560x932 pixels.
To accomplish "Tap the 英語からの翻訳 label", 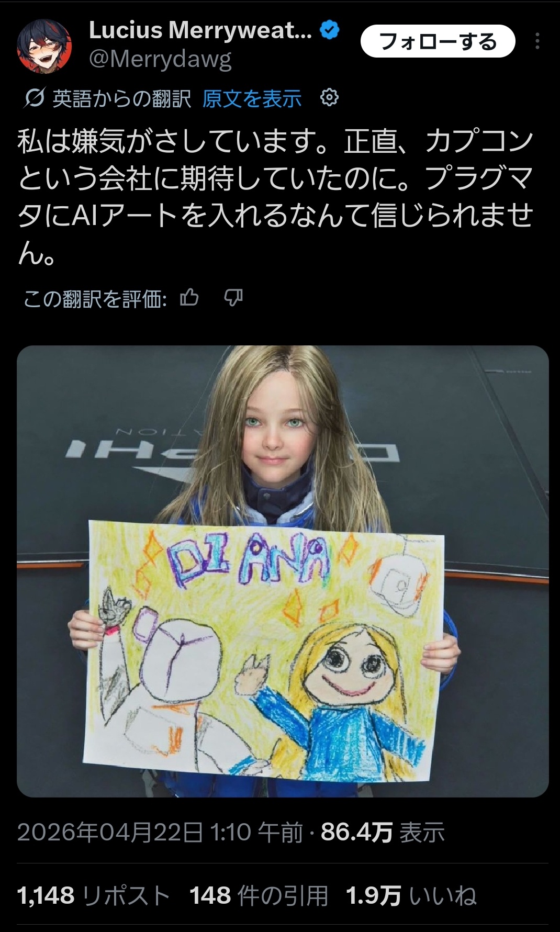I will pyautogui.click(x=121, y=98).
